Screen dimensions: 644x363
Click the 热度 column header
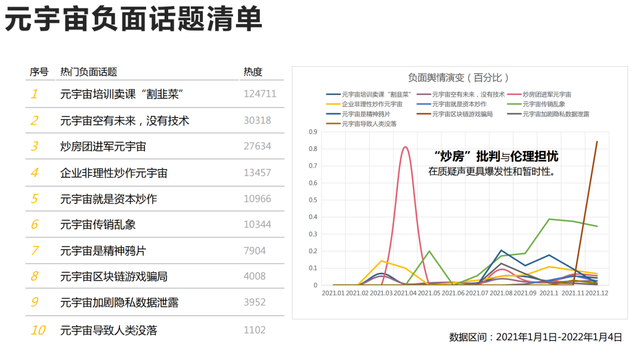click(253, 72)
